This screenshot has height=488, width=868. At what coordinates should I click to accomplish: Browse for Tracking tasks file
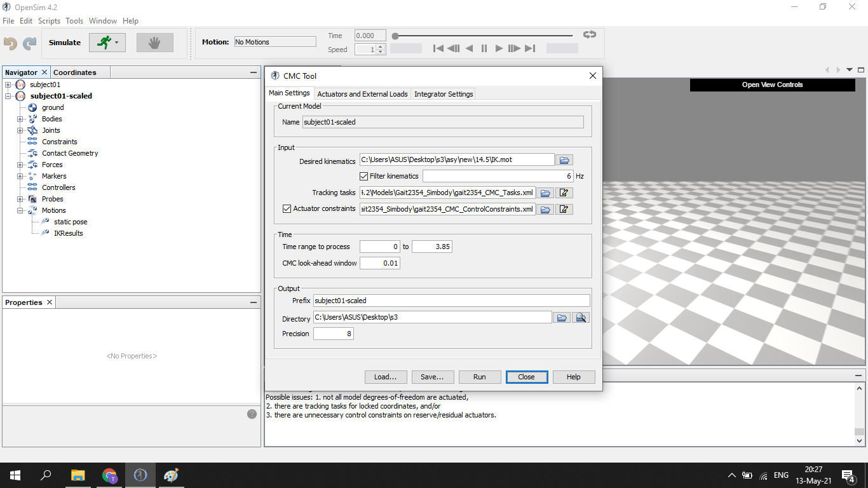pos(545,193)
